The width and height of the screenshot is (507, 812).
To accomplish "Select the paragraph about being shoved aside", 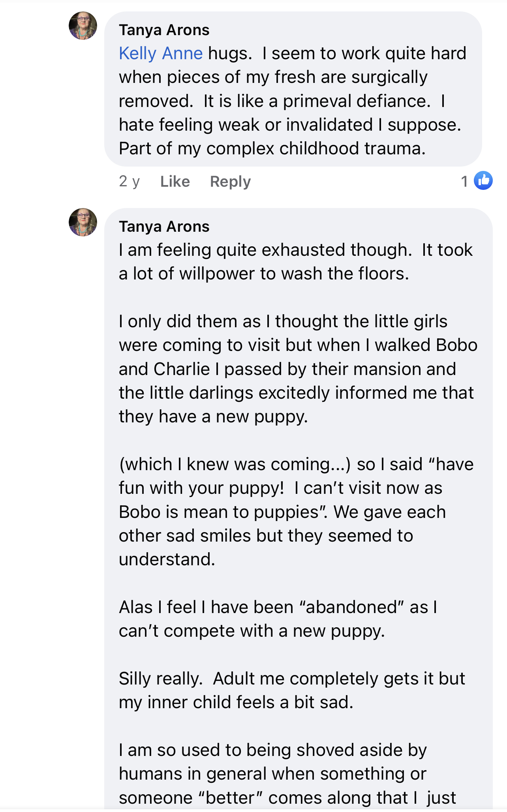I will coord(287,774).
